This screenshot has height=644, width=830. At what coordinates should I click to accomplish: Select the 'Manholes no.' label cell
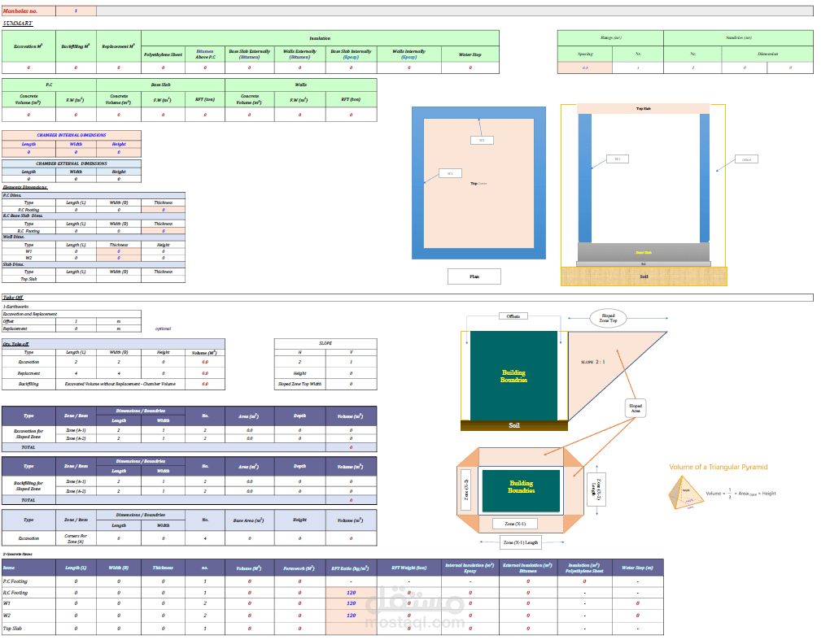[x=28, y=11]
